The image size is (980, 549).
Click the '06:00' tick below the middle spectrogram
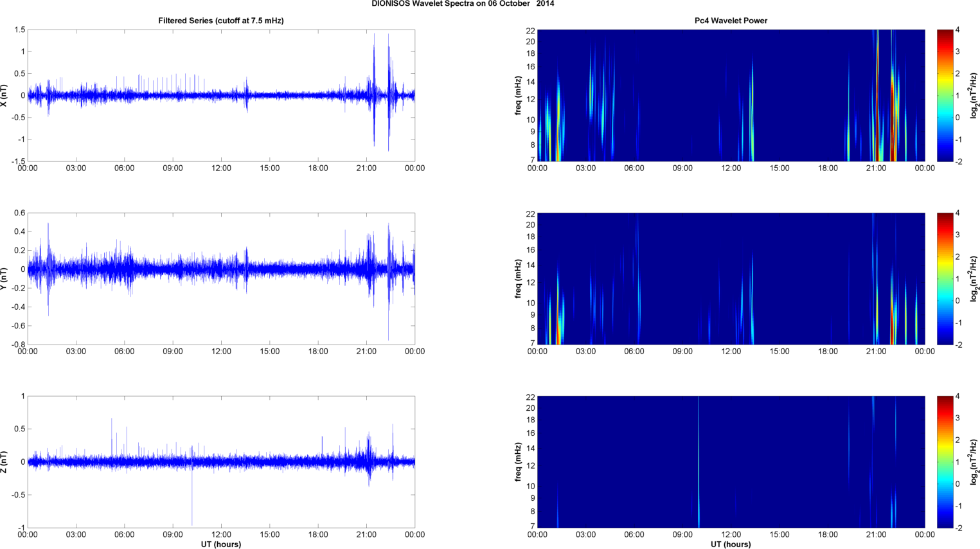click(634, 352)
